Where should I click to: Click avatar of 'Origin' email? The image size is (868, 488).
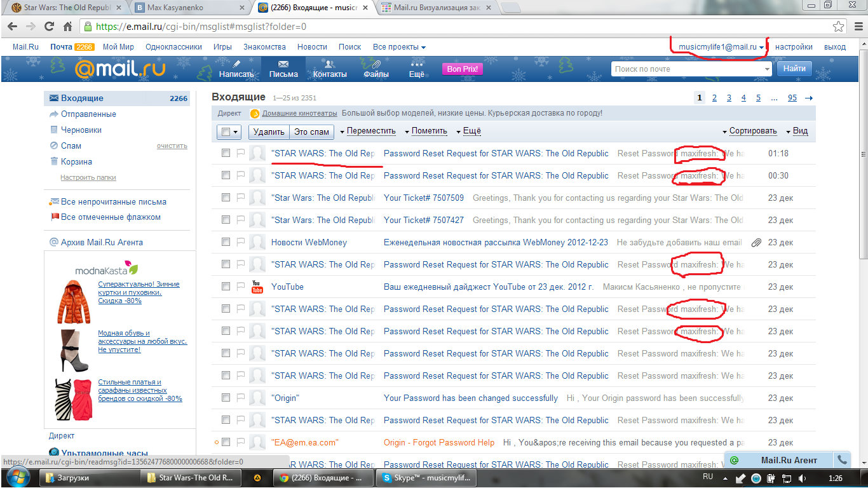(x=257, y=398)
